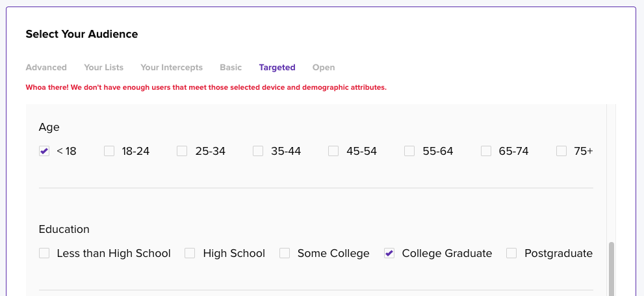Tick the 35-44 age checkbox
This screenshot has width=644, height=296.
tap(258, 151)
